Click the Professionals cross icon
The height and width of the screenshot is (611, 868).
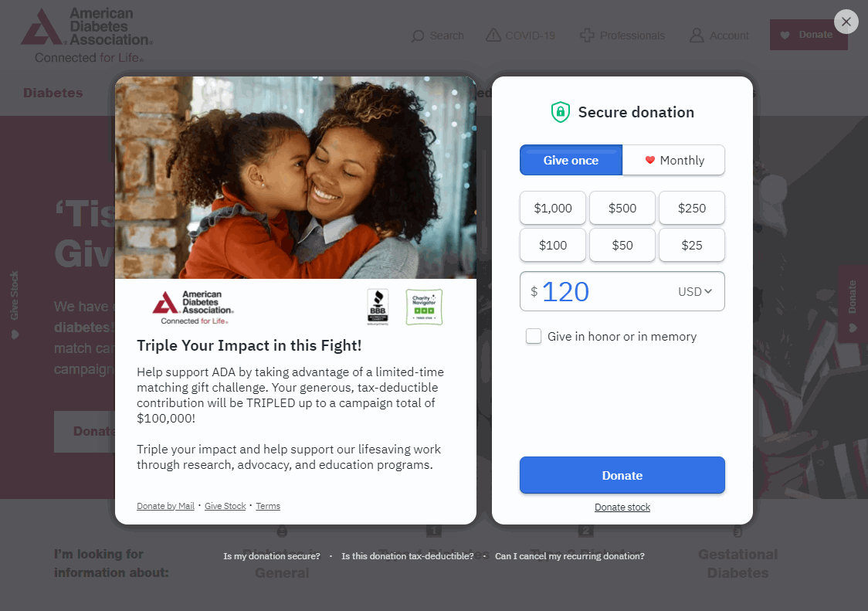[587, 36]
